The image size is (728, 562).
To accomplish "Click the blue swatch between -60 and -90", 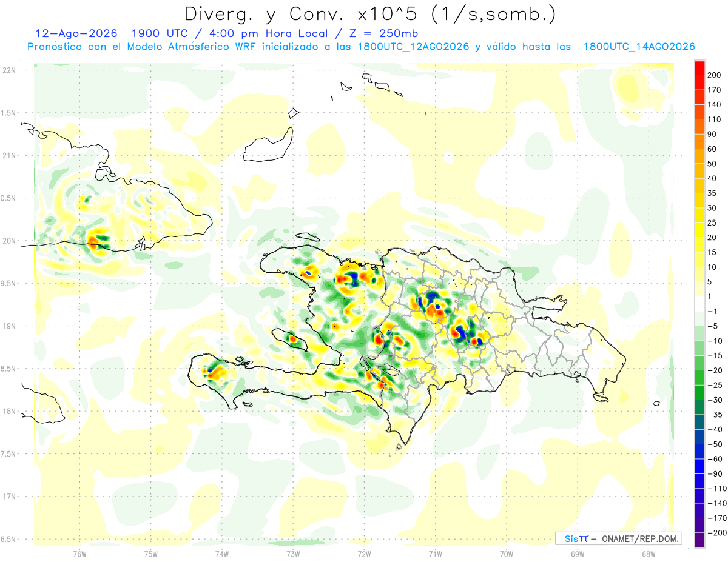I will [x=699, y=466].
